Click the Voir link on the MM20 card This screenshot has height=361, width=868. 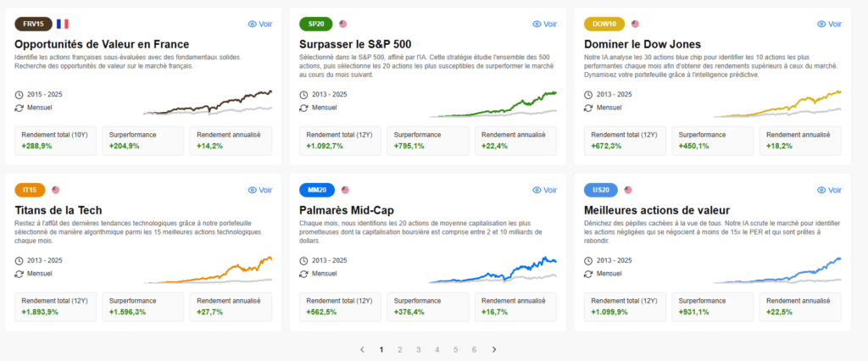[x=542, y=190]
